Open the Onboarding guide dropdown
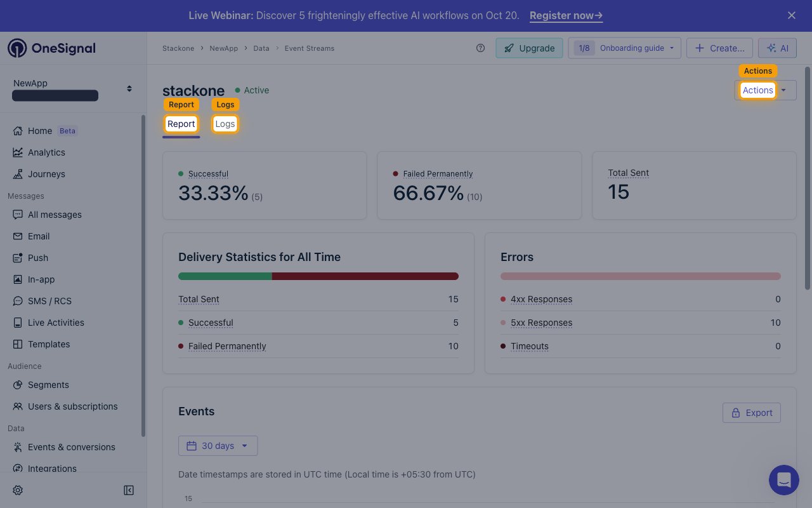The width and height of the screenshot is (812, 508). (625, 48)
